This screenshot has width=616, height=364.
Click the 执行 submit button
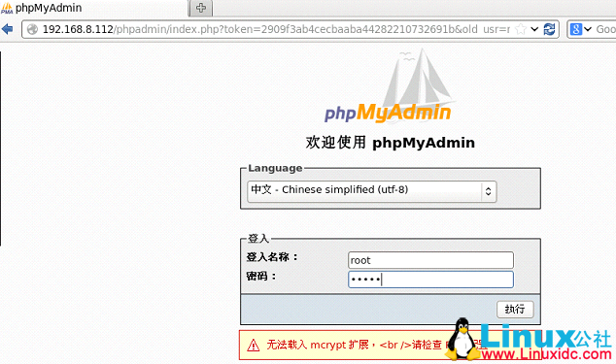coord(515,309)
